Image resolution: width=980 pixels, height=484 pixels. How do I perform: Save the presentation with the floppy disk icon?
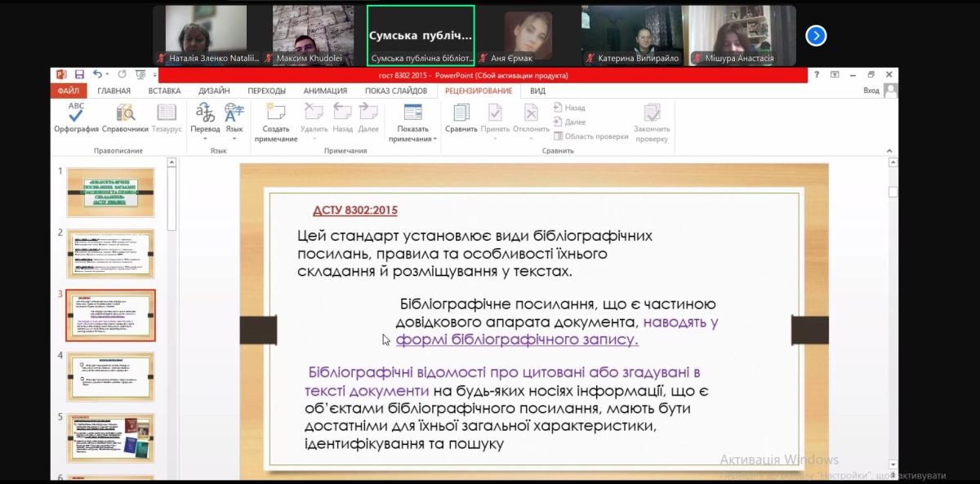79,75
